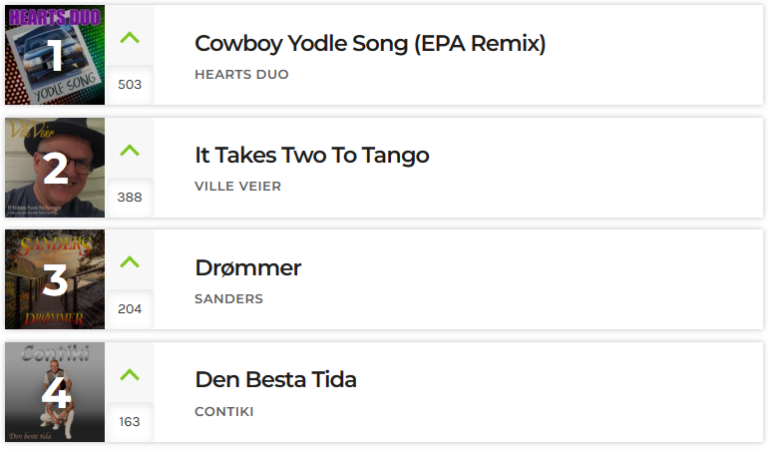Open the Hearts Duo album cover thumbnail
This screenshot has width=770, height=450.
point(55,55)
